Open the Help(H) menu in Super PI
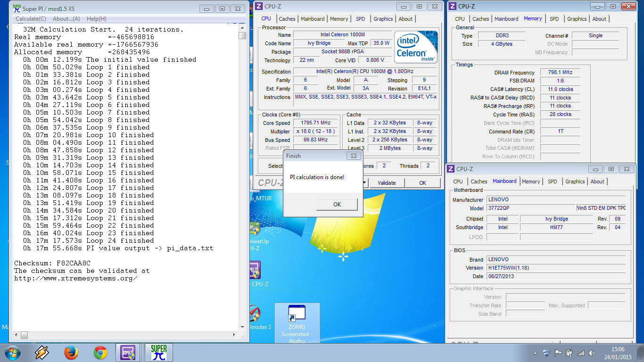This screenshot has width=644, height=362. coord(97,19)
